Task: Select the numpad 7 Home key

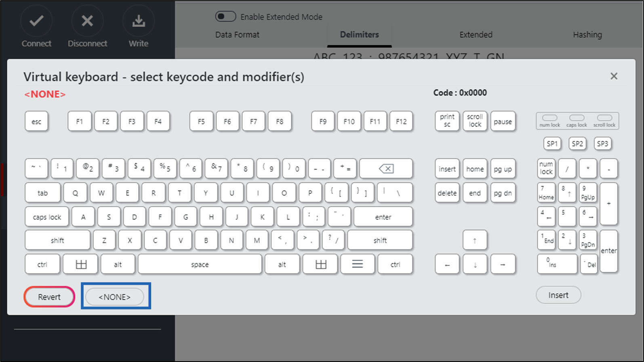Action: tap(546, 193)
